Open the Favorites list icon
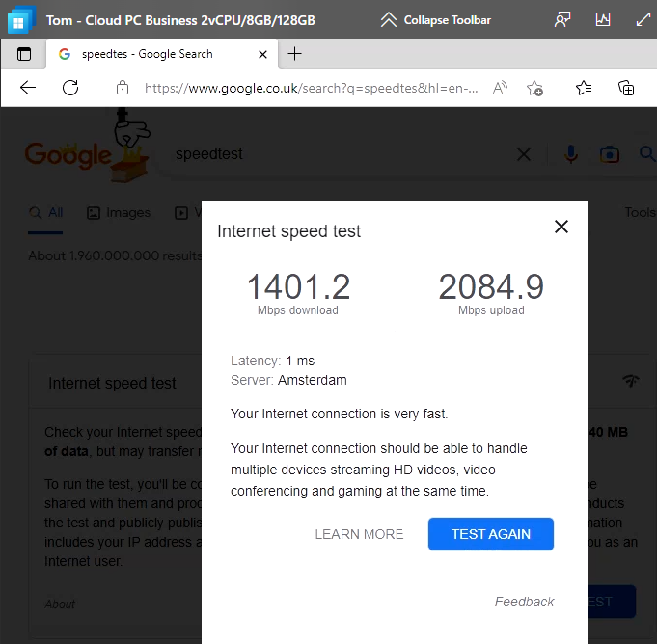Viewport: 657px width, 644px height. tap(584, 88)
